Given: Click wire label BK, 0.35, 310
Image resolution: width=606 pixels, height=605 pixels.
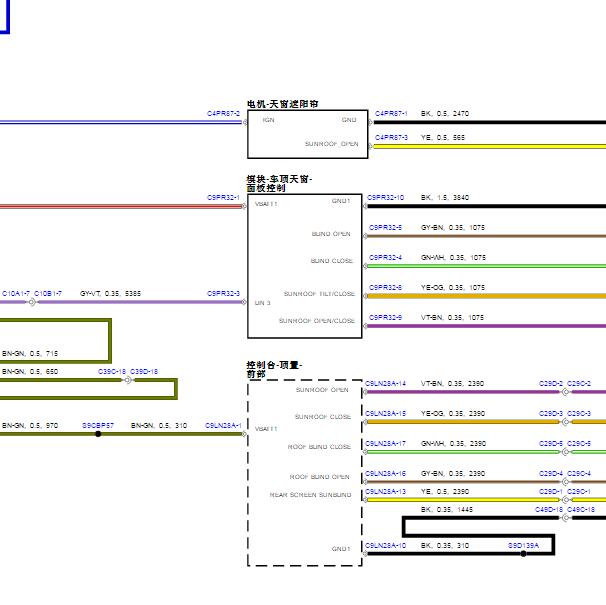Looking at the screenshot, I should pos(445,546).
